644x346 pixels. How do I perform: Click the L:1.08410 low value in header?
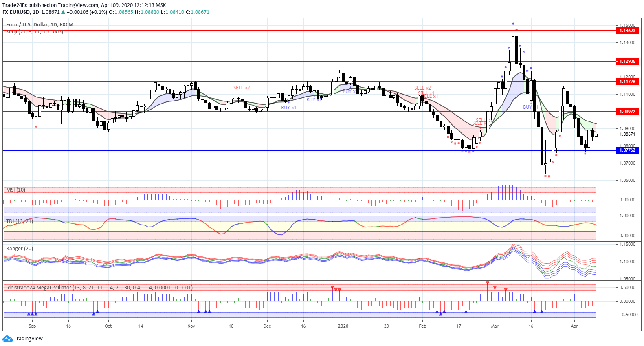[173, 12]
